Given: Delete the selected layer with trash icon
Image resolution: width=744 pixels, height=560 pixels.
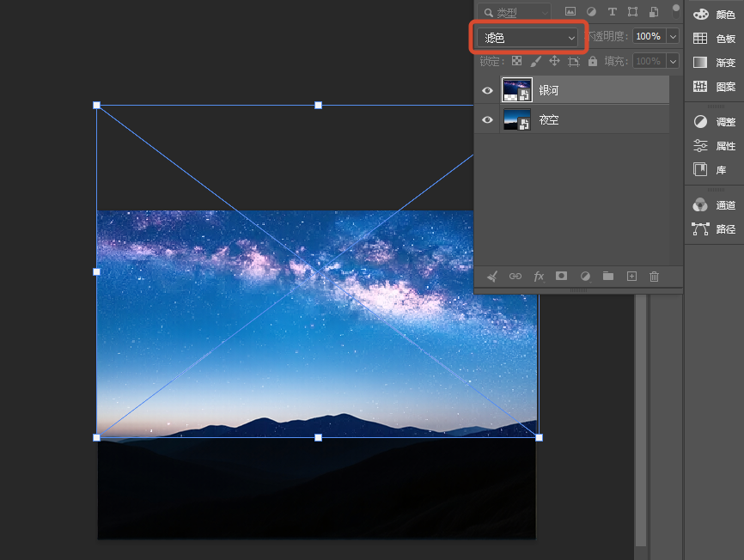Looking at the screenshot, I should [655, 277].
